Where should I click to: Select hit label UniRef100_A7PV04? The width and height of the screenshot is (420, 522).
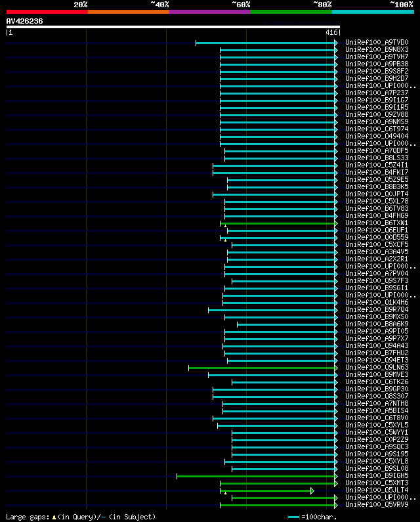[377, 273]
